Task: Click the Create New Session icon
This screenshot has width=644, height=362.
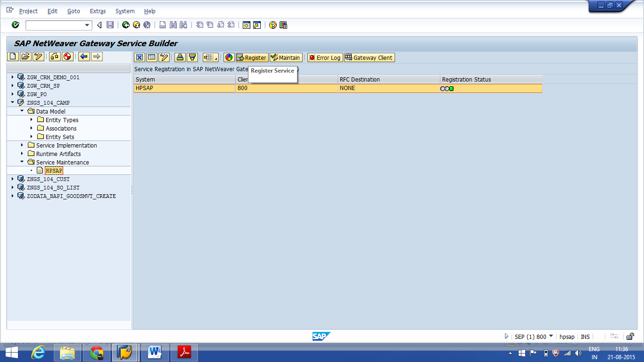Action: [x=247, y=25]
